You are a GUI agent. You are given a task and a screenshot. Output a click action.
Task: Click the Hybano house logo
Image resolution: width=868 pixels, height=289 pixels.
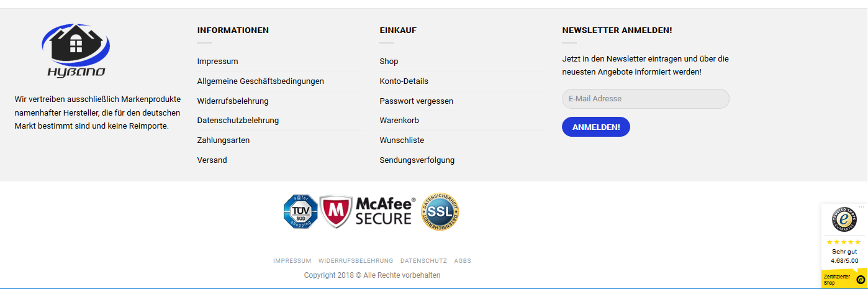tap(76, 50)
